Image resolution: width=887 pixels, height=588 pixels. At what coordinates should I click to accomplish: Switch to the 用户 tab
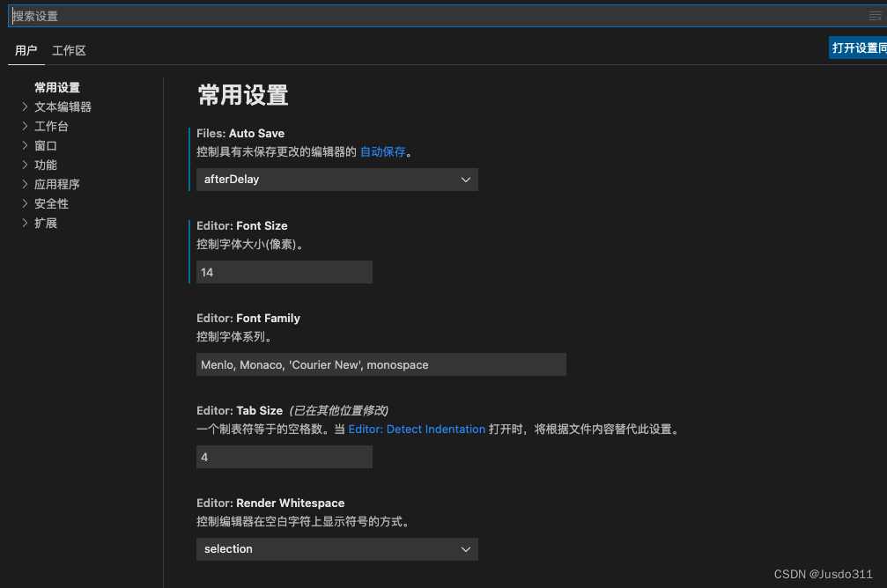coord(26,50)
